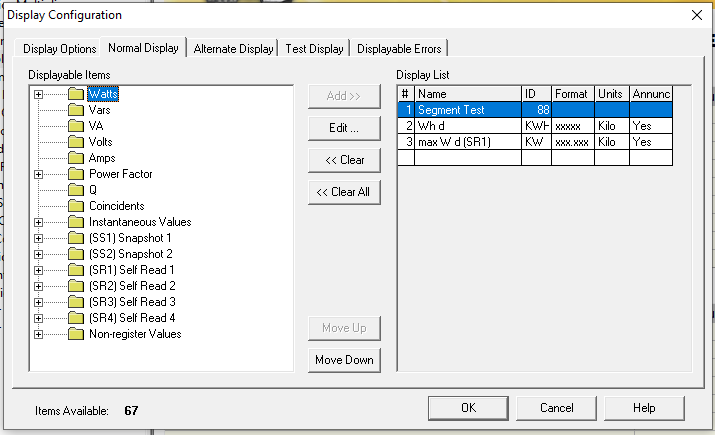Image resolution: width=715 pixels, height=435 pixels.
Task: Go to the Displayable Errors tab
Action: point(400,48)
